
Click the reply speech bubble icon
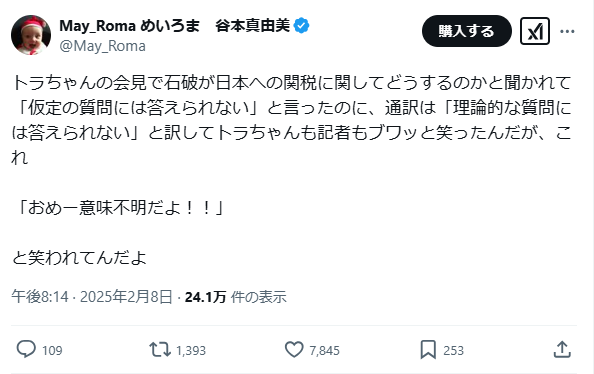point(26,349)
